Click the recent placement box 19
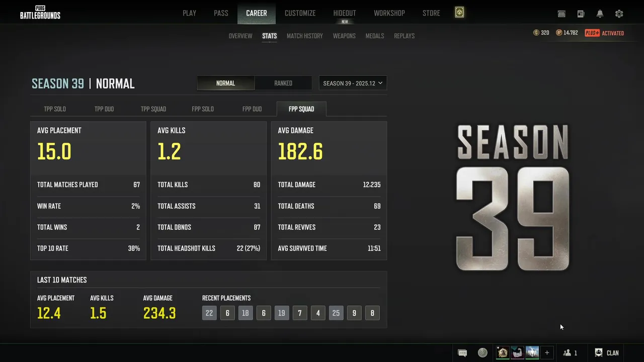Image resolution: width=644 pixels, height=362 pixels. [282, 313]
